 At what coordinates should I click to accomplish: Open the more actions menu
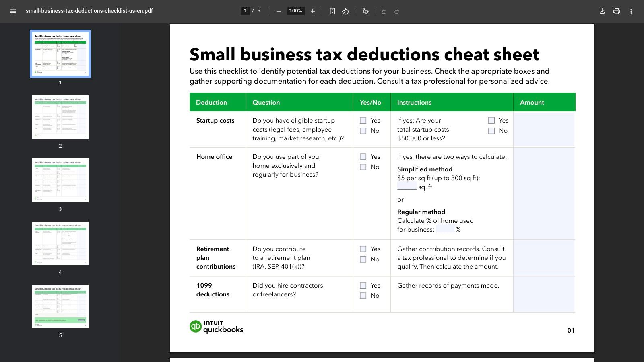click(x=631, y=11)
